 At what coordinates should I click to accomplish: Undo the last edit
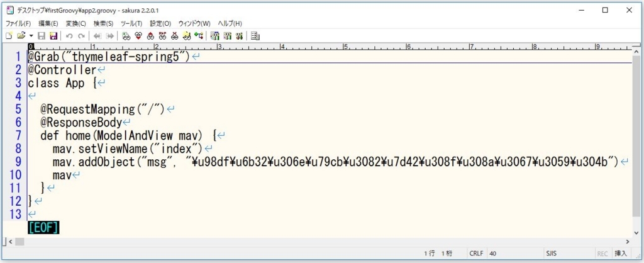pos(69,36)
